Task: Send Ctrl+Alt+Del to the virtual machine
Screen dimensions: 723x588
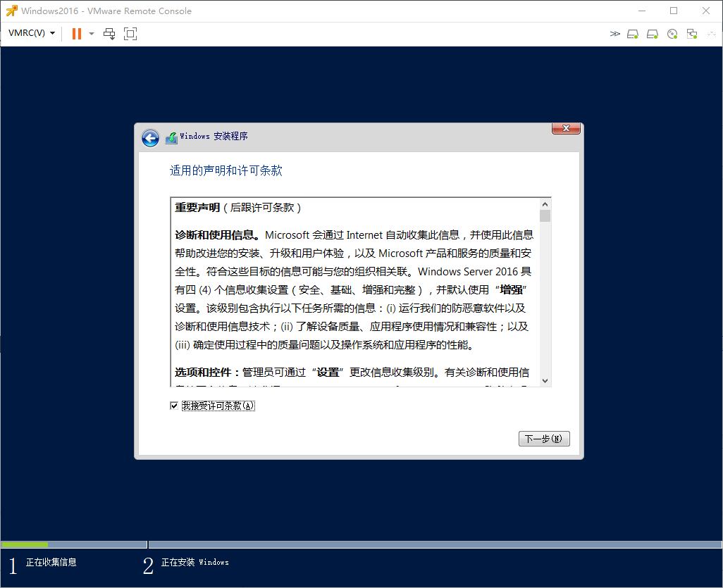Action: [x=109, y=34]
